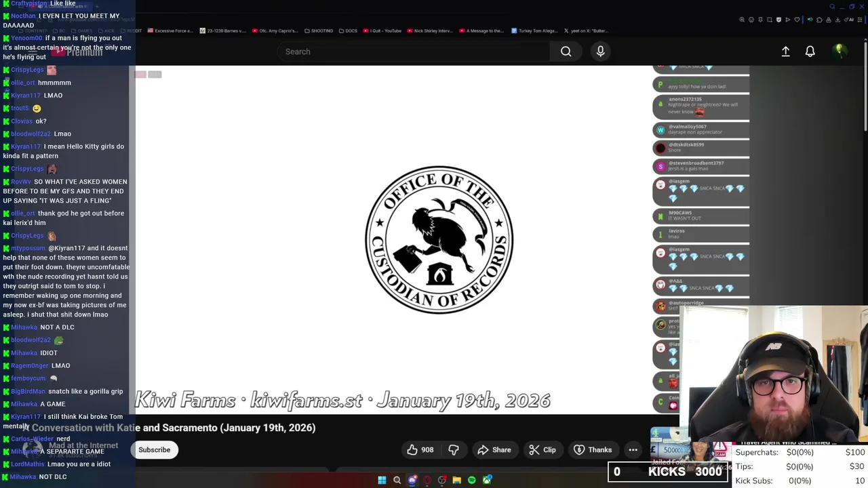
Task: Open Discord from the taskbar
Action: [x=412, y=481]
